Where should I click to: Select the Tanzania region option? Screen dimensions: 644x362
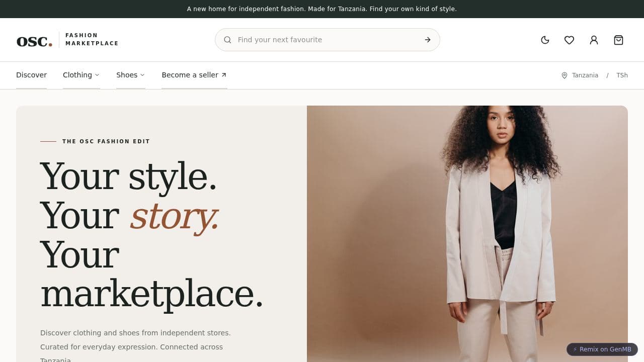[x=585, y=75]
